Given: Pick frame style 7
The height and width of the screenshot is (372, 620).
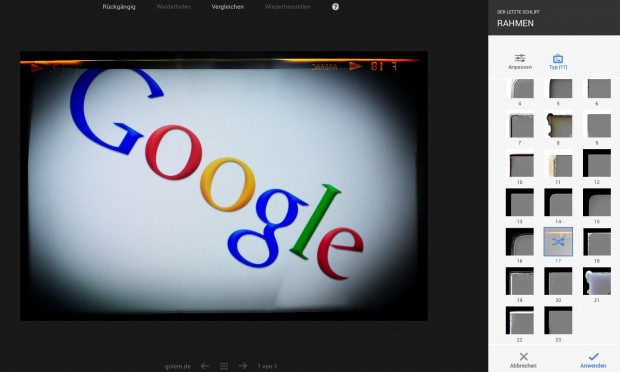Looking at the screenshot, I should (520, 124).
